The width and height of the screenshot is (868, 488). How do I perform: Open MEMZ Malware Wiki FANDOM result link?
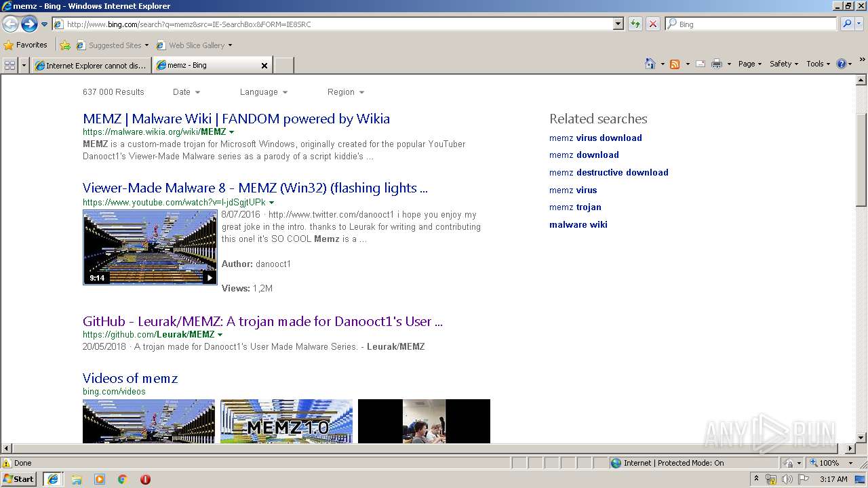click(236, 119)
